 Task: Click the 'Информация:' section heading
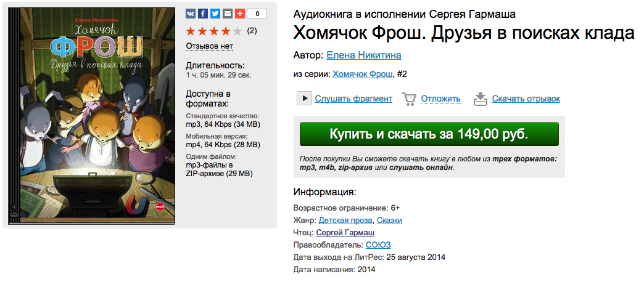tap(325, 192)
